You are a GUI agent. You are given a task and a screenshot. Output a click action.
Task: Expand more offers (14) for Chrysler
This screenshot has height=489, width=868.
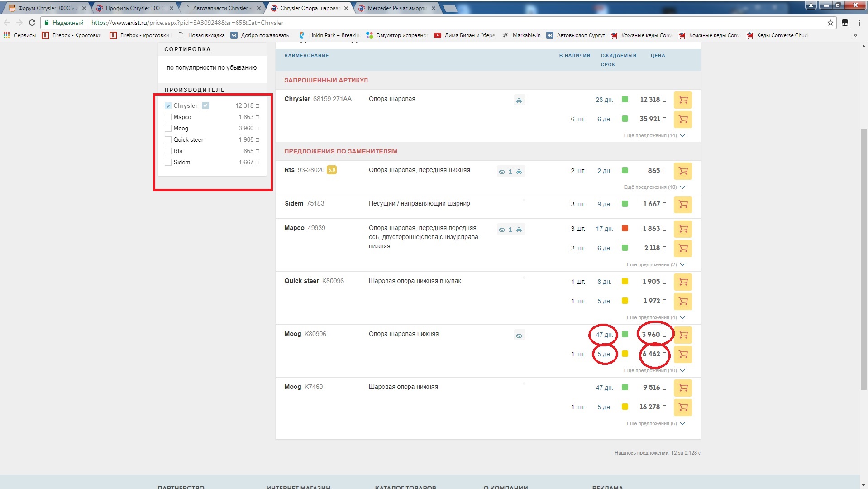coord(654,135)
